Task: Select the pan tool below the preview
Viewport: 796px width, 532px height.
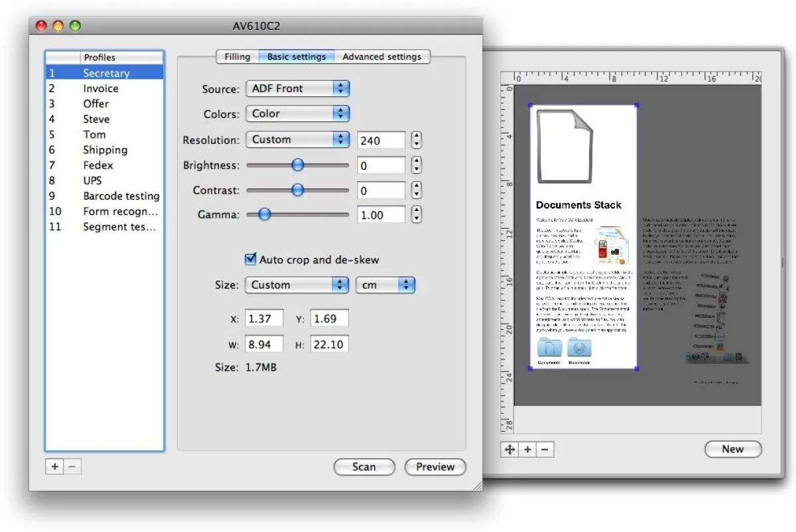Action: click(509, 449)
